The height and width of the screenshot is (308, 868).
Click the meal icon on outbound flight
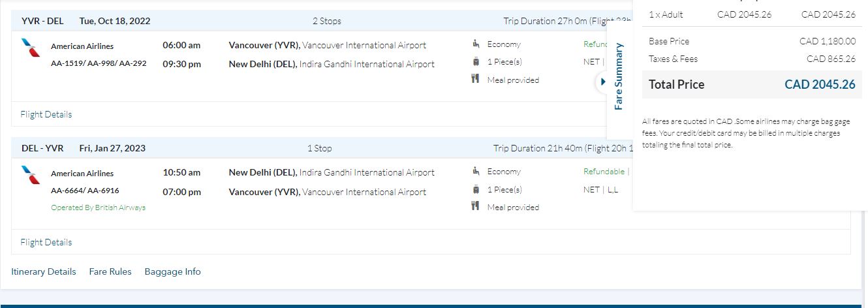coord(476,80)
